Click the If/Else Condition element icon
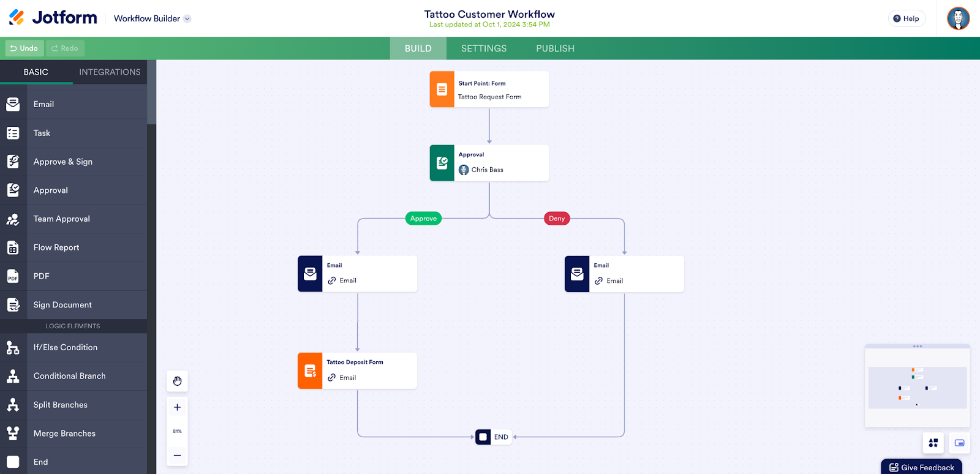The image size is (980, 474). 13,347
